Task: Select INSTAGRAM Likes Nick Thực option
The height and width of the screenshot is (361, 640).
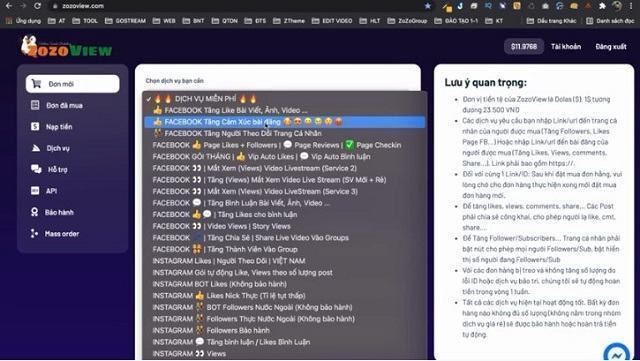Action: 284,296
